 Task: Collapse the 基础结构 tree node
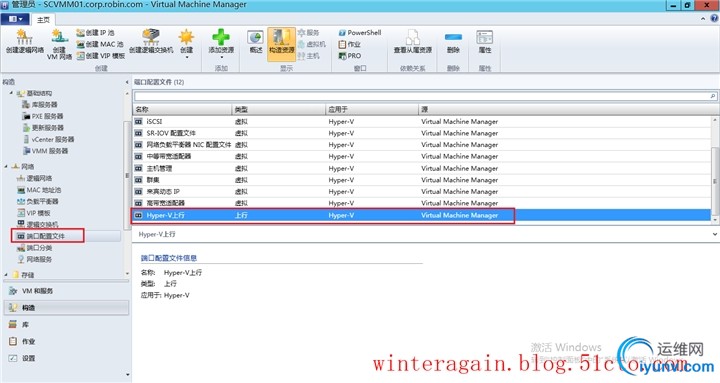point(11,93)
